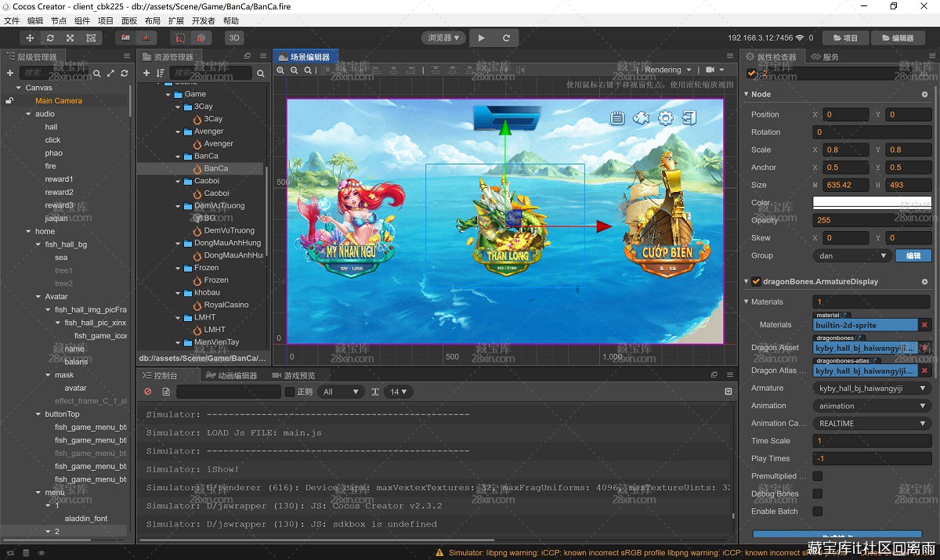Open the console log file

point(166,392)
